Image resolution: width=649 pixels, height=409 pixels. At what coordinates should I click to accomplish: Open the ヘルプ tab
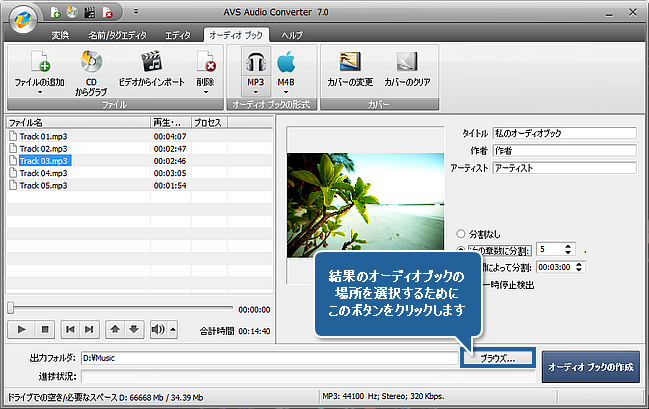(293, 35)
